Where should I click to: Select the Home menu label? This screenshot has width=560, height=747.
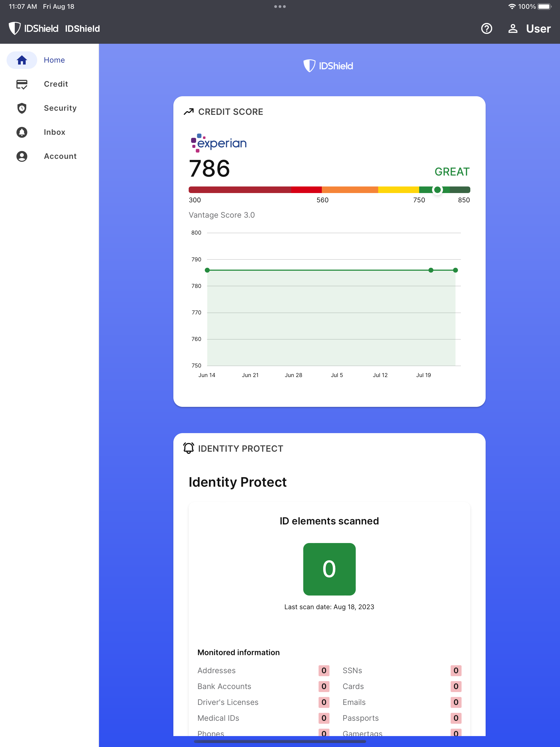pyautogui.click(x=54, y=60)
